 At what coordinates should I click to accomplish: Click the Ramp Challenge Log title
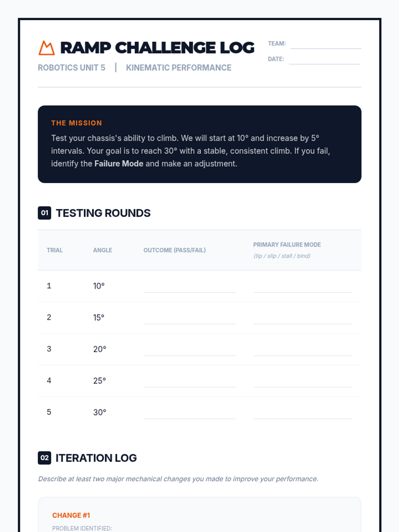pos(157,48)
